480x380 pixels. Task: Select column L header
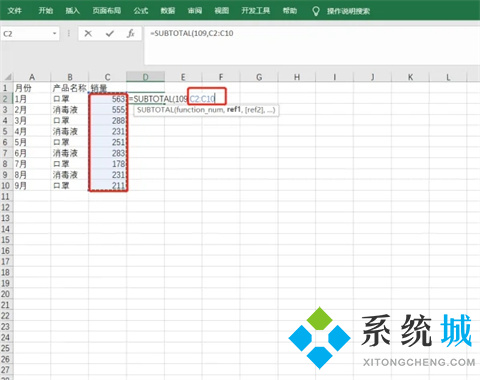(x=448, y=77)
